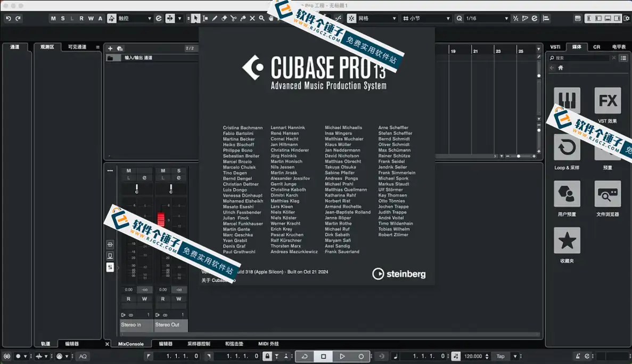The image size is (632, 364).
Task: Pick the Draw pencil tool
Action: (x=215, y=19)
